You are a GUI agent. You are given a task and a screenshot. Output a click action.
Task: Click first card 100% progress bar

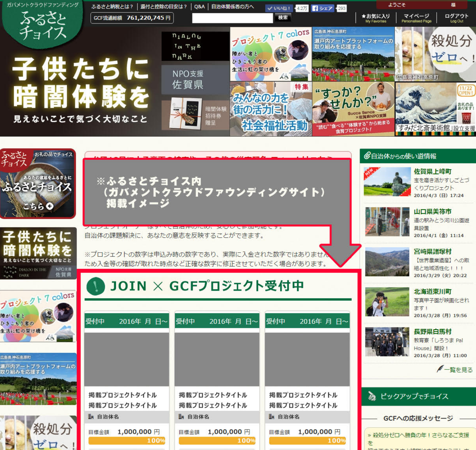coord(126,441)
